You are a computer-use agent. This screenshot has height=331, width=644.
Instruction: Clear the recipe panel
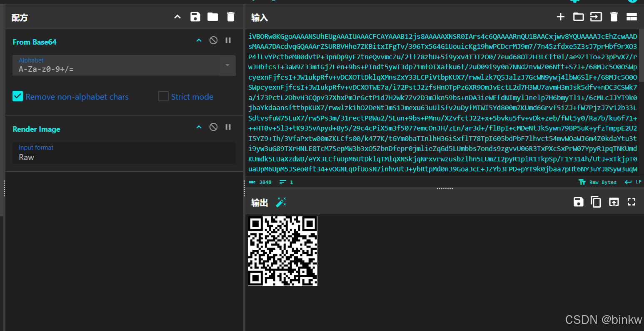pos(230,17)
